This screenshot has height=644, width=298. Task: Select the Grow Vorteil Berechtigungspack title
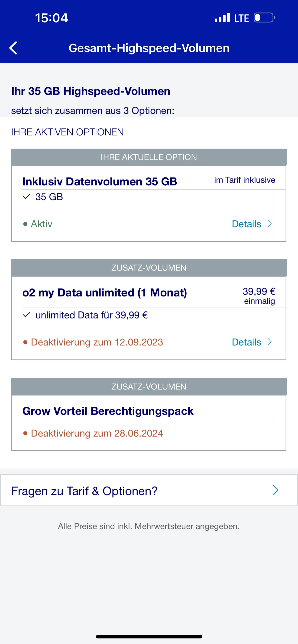point(108,411)
